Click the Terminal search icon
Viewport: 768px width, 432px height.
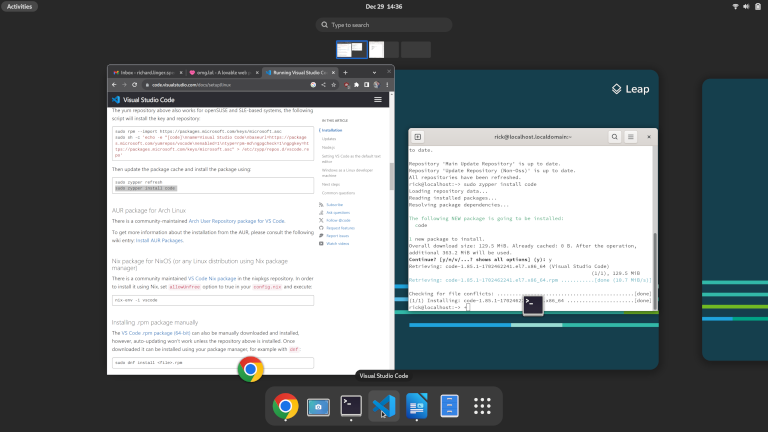click(615, 137)
